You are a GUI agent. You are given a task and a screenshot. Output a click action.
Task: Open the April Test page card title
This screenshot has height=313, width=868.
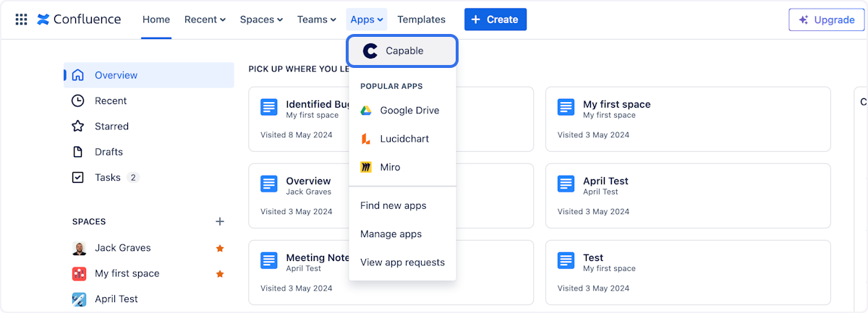point(605,181)
